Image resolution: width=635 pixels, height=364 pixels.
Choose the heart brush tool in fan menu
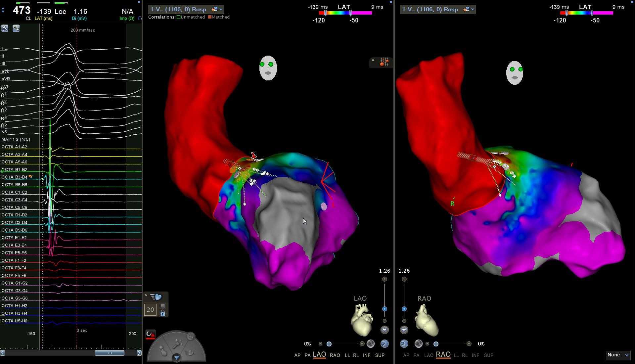pos(190,353)
